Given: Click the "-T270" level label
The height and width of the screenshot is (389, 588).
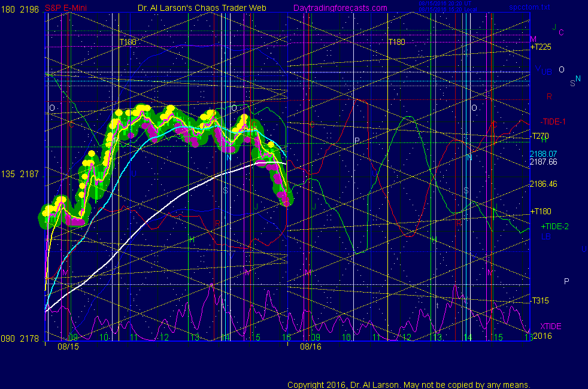Looking at the screenshot, I should coord(539,136).
